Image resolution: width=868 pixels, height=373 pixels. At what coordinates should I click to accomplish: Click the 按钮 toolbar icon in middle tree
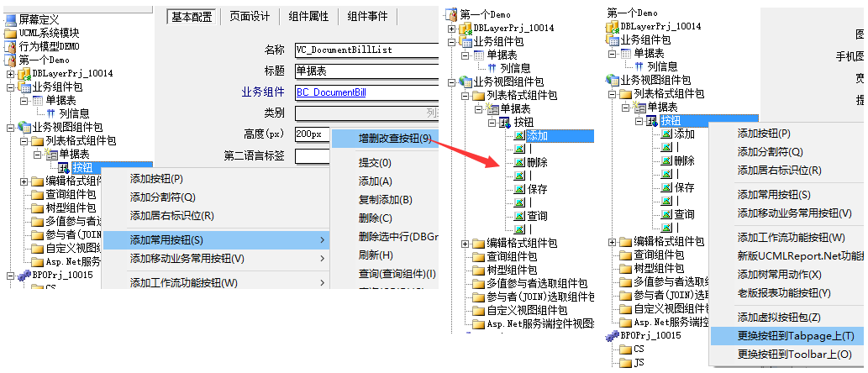click(x=505, y=122)
